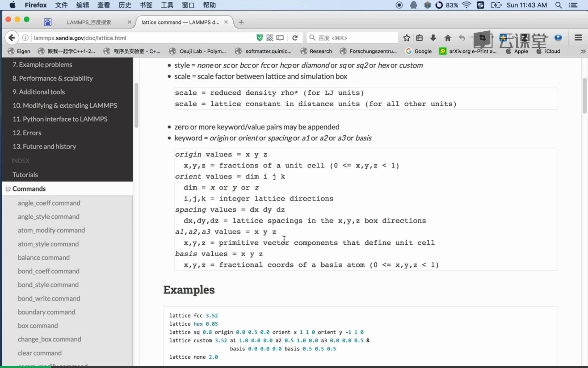
Task: Open Wi-Fi status menu
Action: tap(467, 5)
